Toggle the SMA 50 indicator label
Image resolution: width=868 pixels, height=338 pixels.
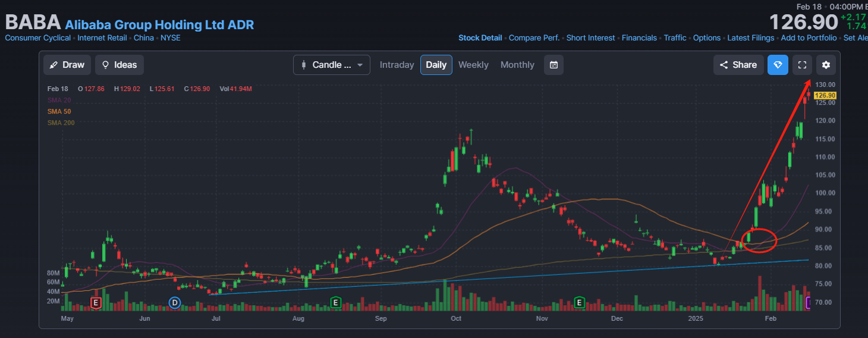tap(59, 111)
